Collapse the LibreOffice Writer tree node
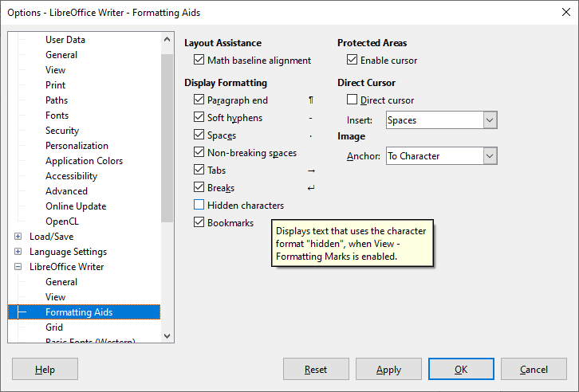This screenshot has height=392, width=579. click(18, 267)
